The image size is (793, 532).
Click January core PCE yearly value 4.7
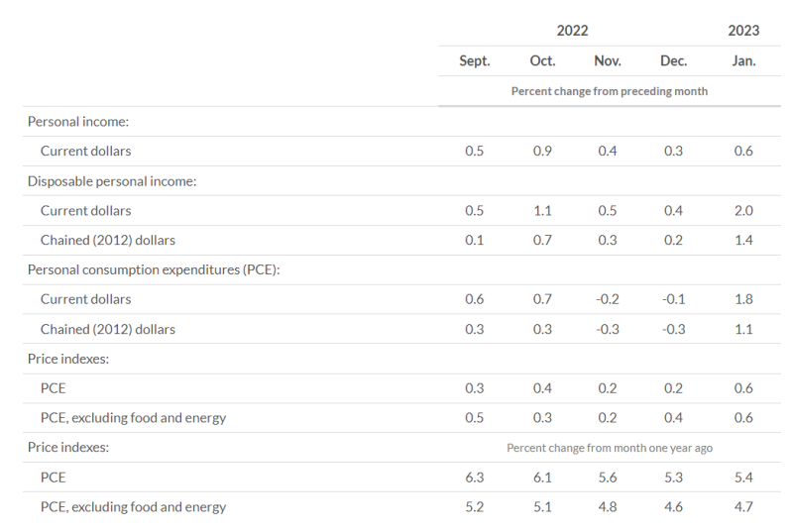pos(743,507)
